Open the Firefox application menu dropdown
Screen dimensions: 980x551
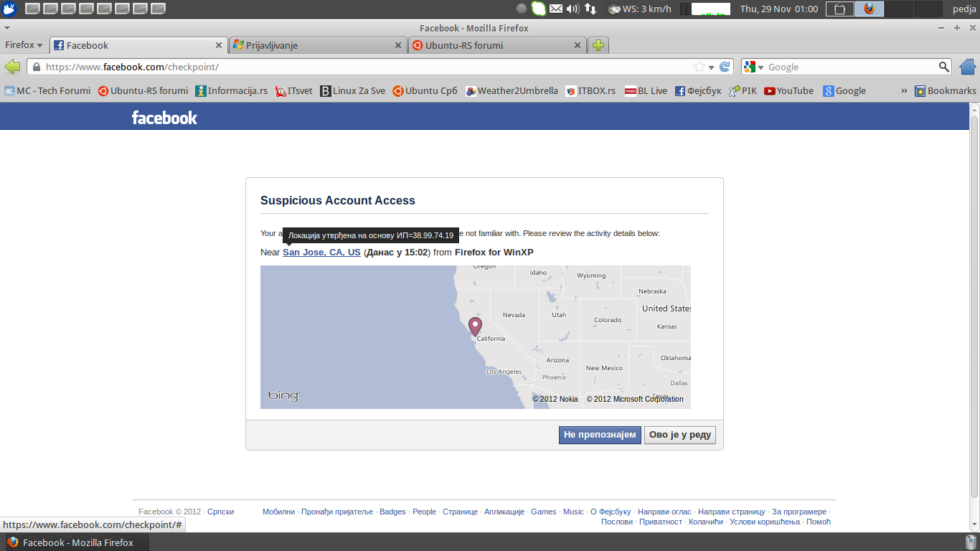[24, 44]
